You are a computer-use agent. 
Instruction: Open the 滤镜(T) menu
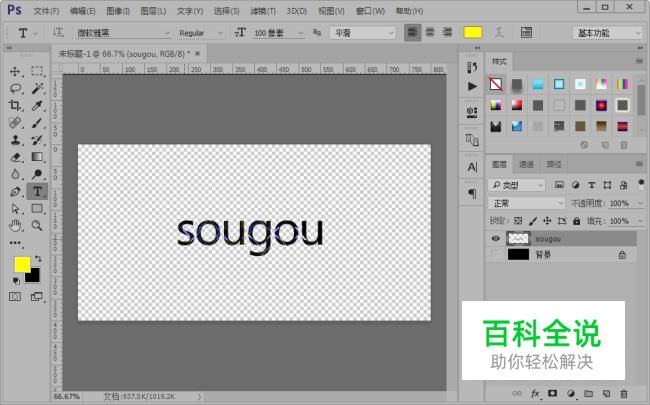(x=263, y=11)
